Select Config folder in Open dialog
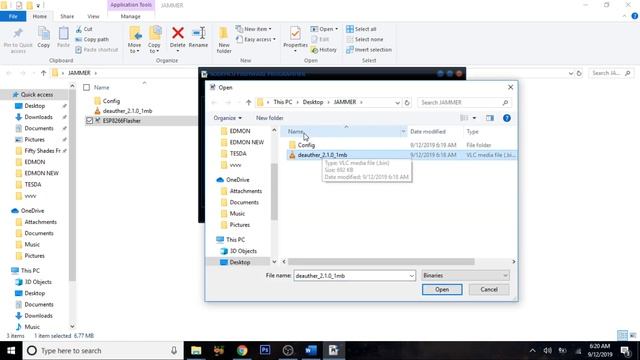 coord(306,145)
